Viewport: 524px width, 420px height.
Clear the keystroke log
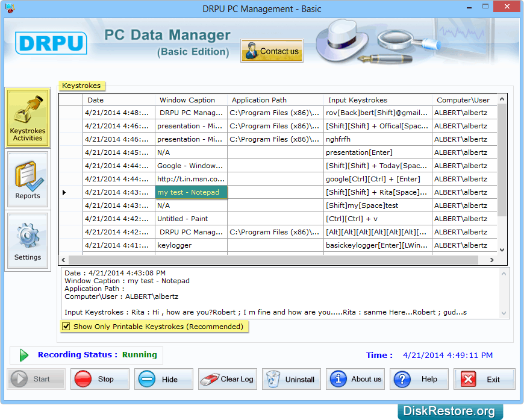tap(228, 379)
